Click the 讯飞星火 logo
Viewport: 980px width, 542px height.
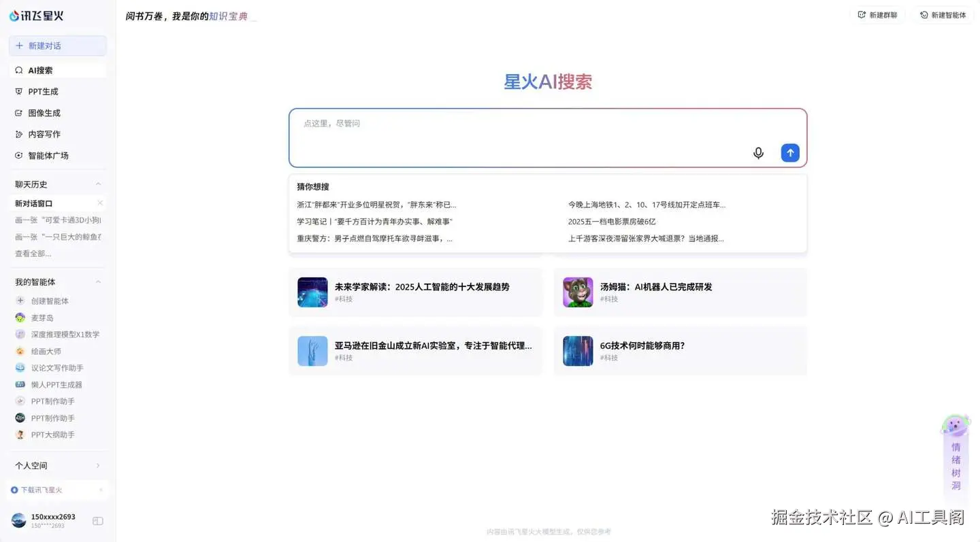point(36,16)
